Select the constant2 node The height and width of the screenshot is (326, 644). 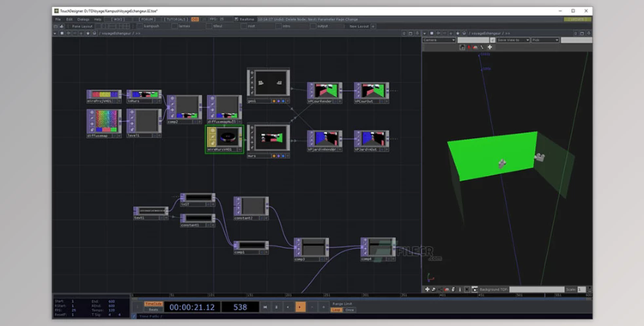tap(251, 208)
